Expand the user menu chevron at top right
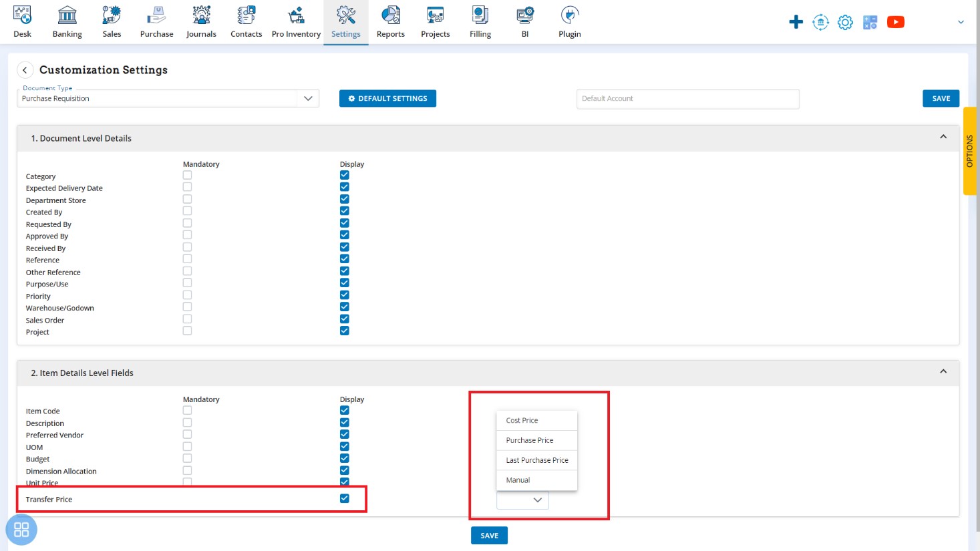The width and height of the screenshot is (980, 551). point(961,22)
